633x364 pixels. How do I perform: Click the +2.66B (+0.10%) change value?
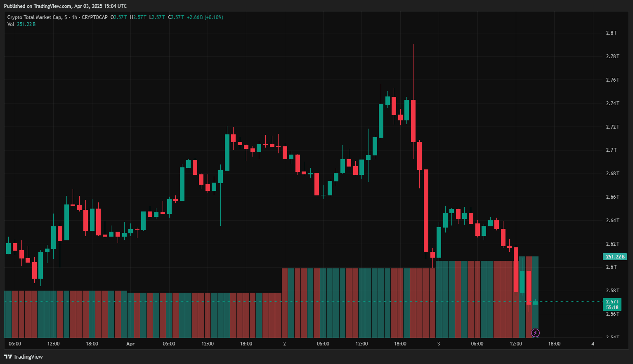pyautogui.click(x=205, y=17)
